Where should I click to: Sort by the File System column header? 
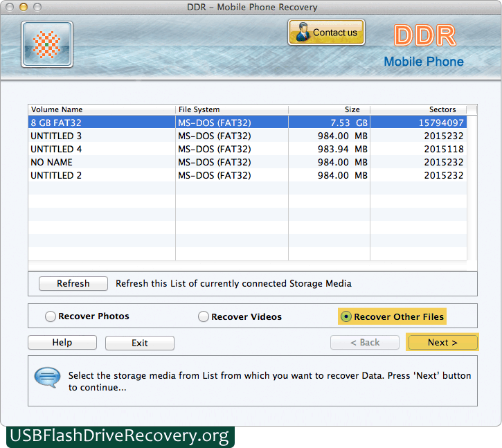point(232,109)
